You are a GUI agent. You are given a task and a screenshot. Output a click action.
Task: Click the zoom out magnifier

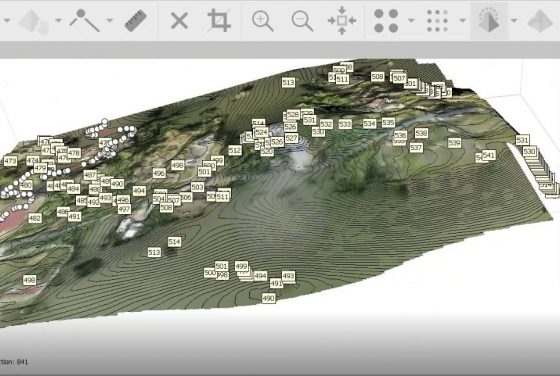(302, 21)
